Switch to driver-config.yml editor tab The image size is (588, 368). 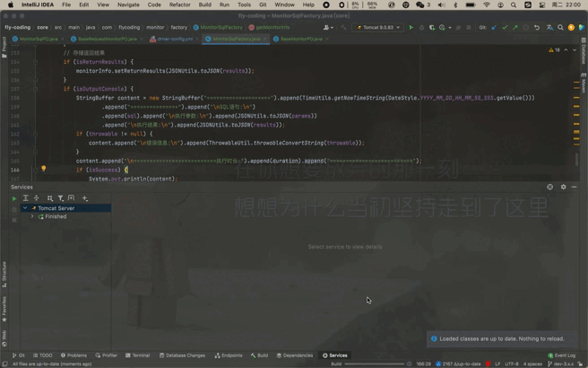(x=174, y=39)
